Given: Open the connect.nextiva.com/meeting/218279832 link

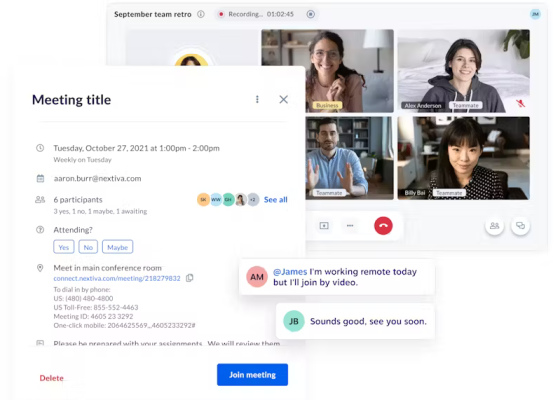Looking at the screenshot, I should click(117, 278).
